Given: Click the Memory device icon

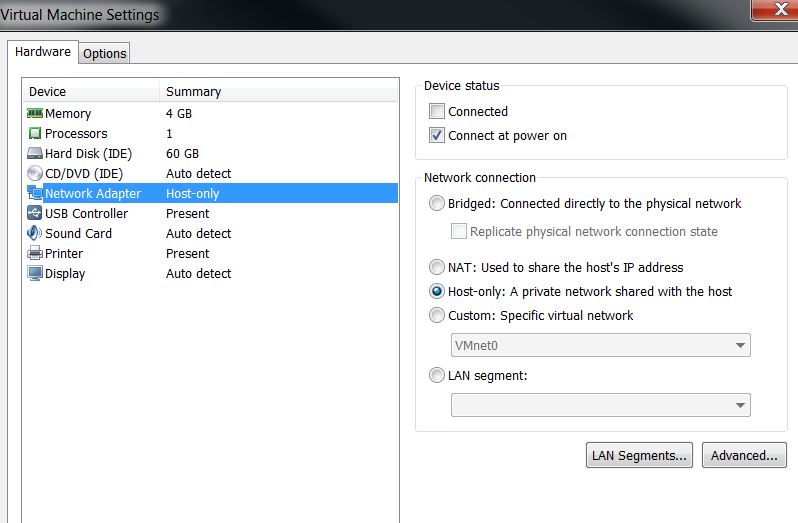Looking at the screenshot, I should [x=35, y=114].
